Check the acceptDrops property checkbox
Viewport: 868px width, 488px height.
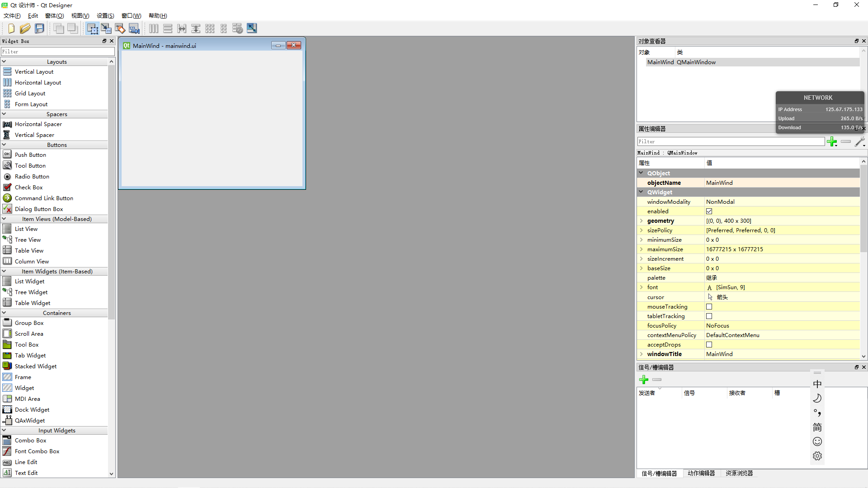709,345
